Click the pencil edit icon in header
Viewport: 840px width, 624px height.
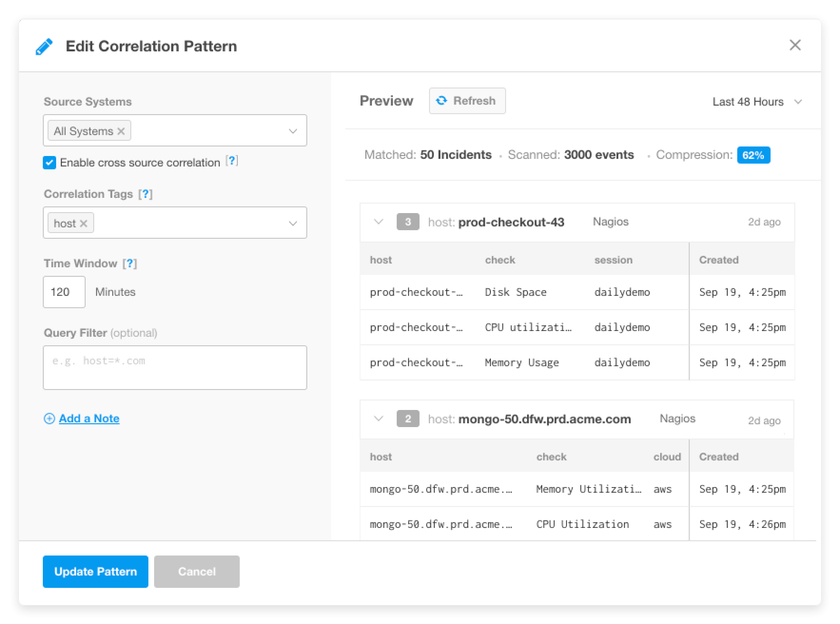44,47
